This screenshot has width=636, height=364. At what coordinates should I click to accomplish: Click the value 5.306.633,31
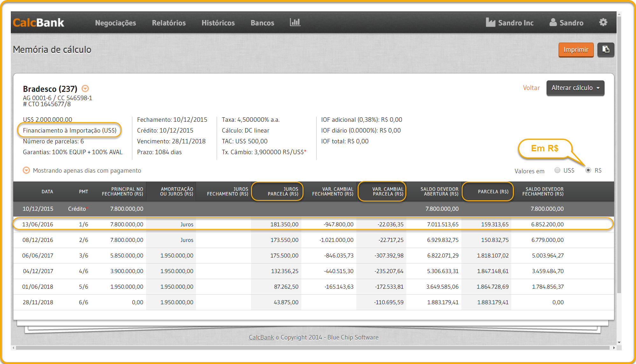click(443, 271)
